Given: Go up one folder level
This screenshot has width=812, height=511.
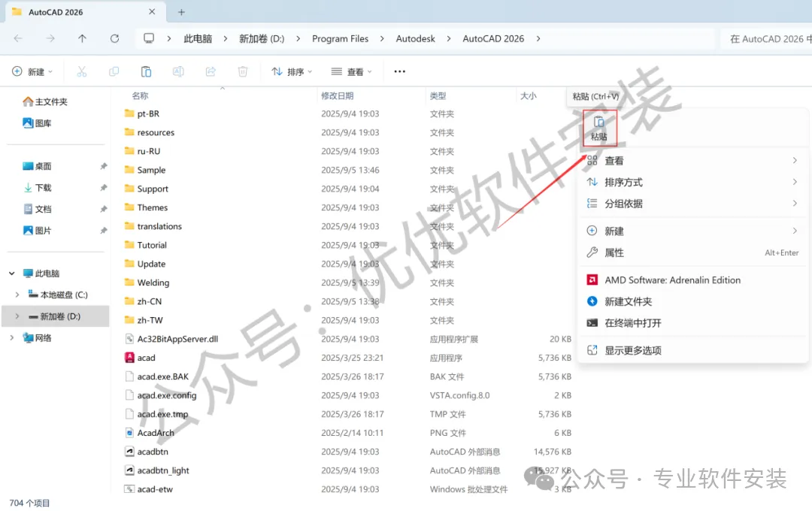Looking at the screenshot, I should (x=83, y=38).
